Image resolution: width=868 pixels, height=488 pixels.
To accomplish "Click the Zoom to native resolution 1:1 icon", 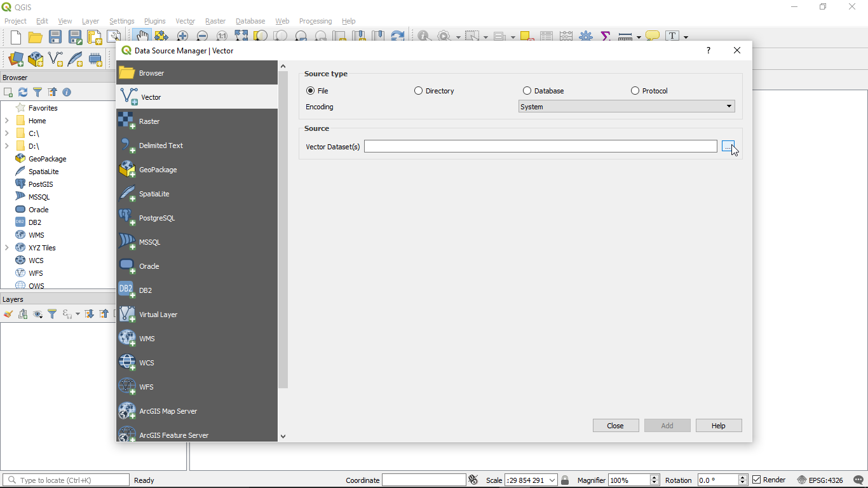I will pos(222,37).
